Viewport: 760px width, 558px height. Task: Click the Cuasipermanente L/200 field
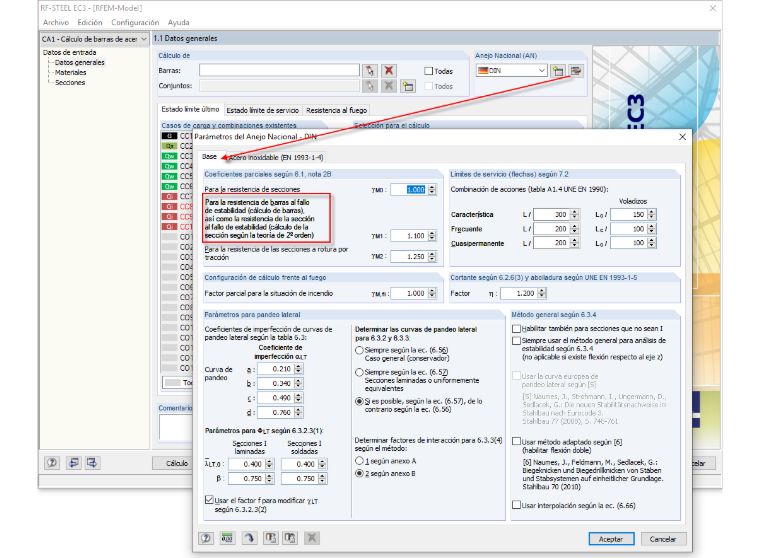552,243
